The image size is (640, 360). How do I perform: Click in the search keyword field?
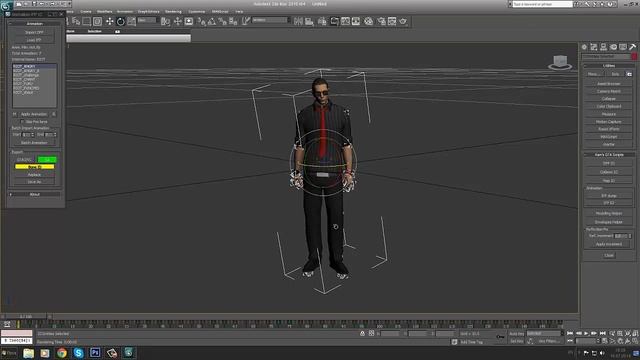tap(542, 4)
